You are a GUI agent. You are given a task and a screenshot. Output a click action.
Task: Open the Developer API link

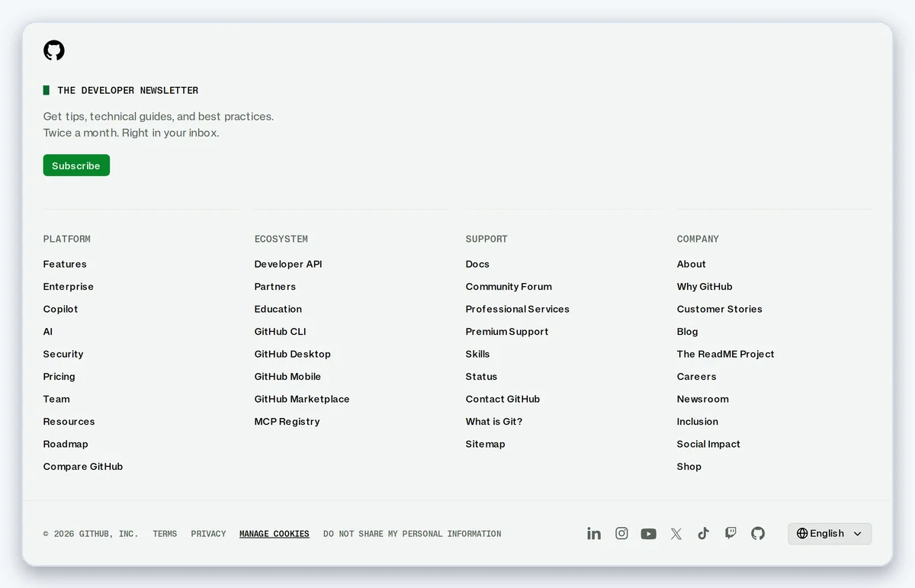pos(288,264)
